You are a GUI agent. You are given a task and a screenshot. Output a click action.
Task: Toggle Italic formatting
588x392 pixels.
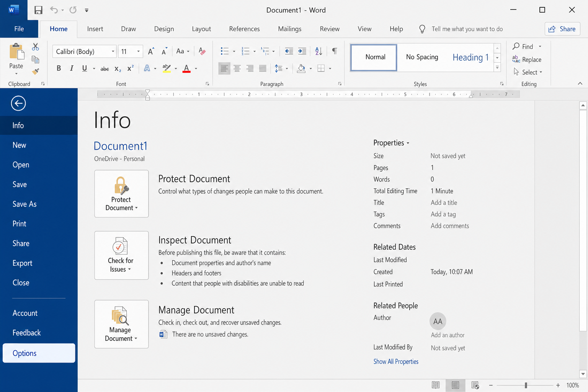click(71, 69)
